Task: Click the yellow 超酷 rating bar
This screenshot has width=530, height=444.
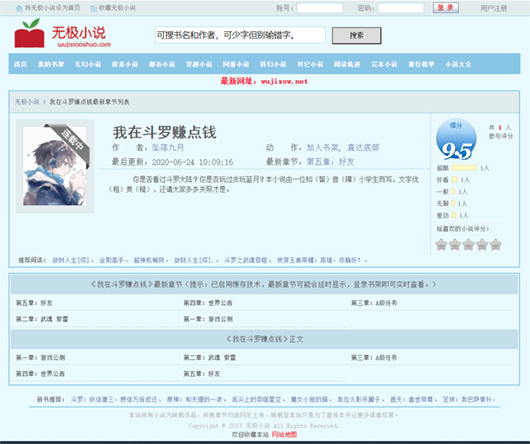Action: 464,168
